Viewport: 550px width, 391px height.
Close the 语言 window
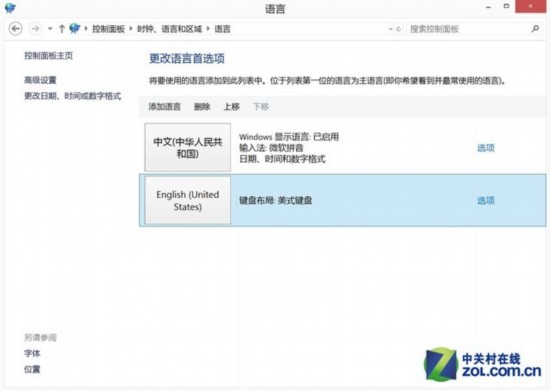[x=530, y=6]
